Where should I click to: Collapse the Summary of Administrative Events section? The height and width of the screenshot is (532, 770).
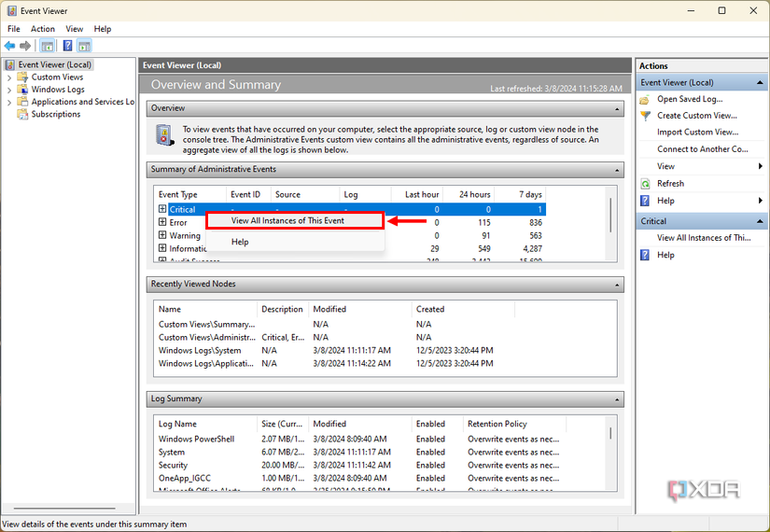[x=617, y=170]
